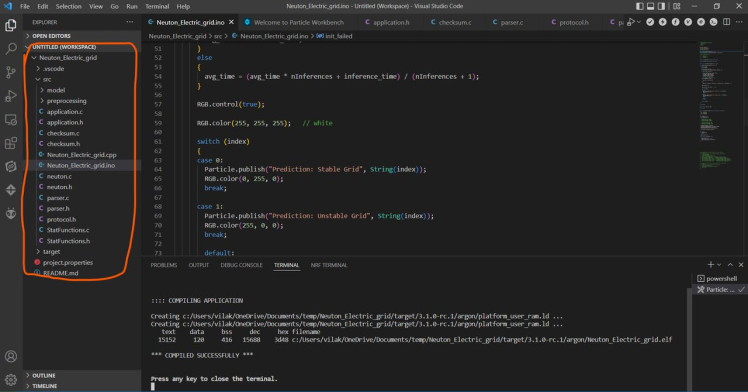748x392 pixels.
Task: Open the Terminal menu
Action: (157, 6)
